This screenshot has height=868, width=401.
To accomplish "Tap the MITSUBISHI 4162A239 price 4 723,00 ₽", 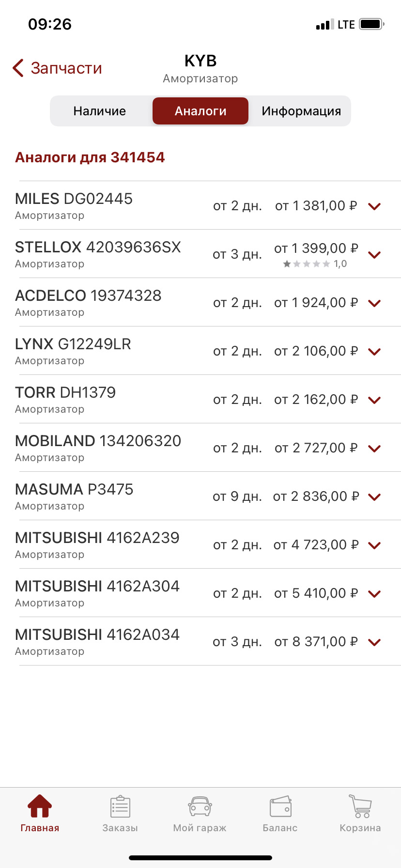I will 316,545.
